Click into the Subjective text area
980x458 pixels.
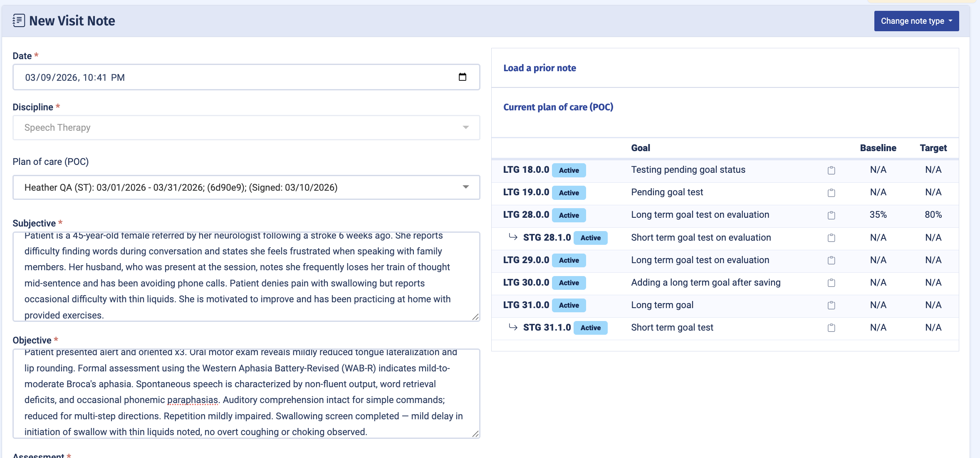pos(245,275)
